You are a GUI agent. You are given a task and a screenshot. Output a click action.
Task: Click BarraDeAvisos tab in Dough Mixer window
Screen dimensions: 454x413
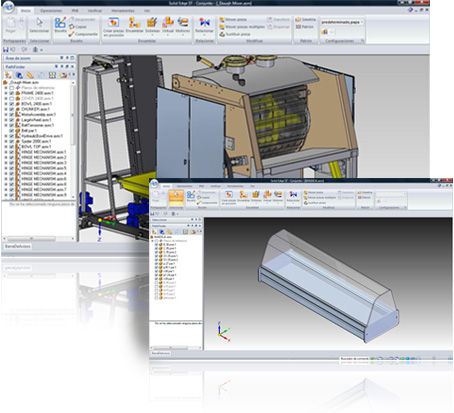(x=18, y=246)
